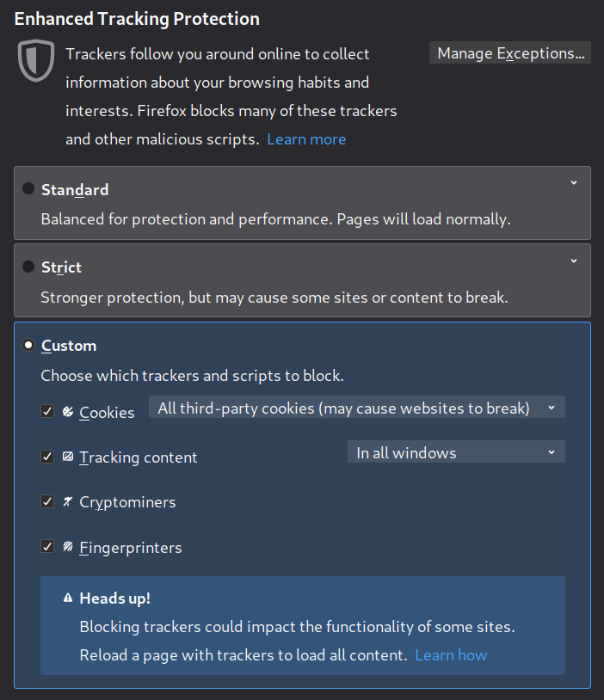Click the cookie icon beside Cookies

coord(68,412)
